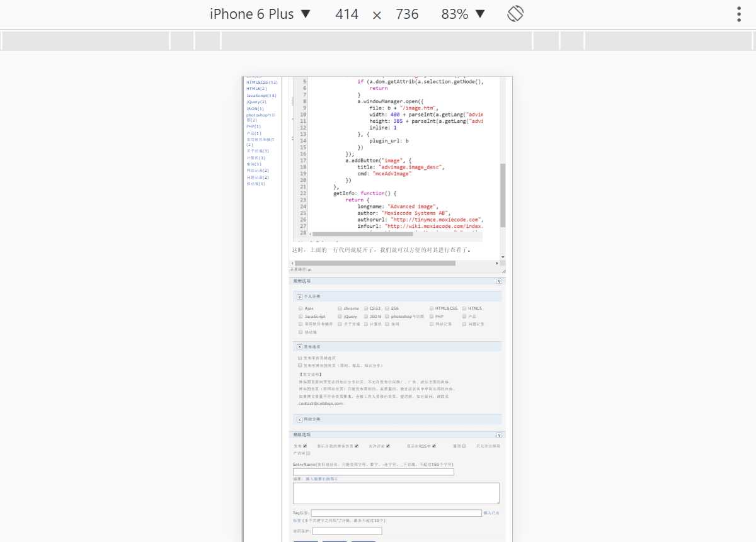This screenshot has height=542, width=756.
Task: Click the 摘要 summary textarea
Action: coord(396,494)
